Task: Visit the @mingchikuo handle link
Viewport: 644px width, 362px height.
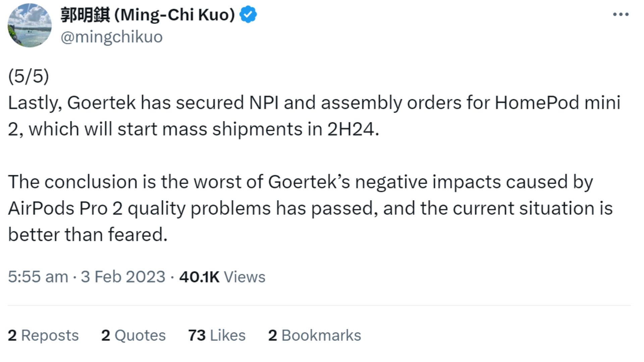Action: tap(111, 37)
